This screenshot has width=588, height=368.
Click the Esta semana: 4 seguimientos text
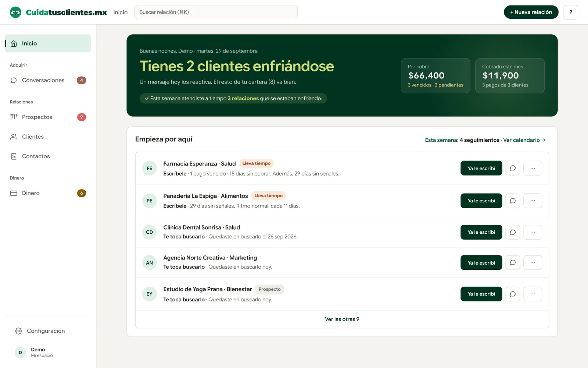462,140
